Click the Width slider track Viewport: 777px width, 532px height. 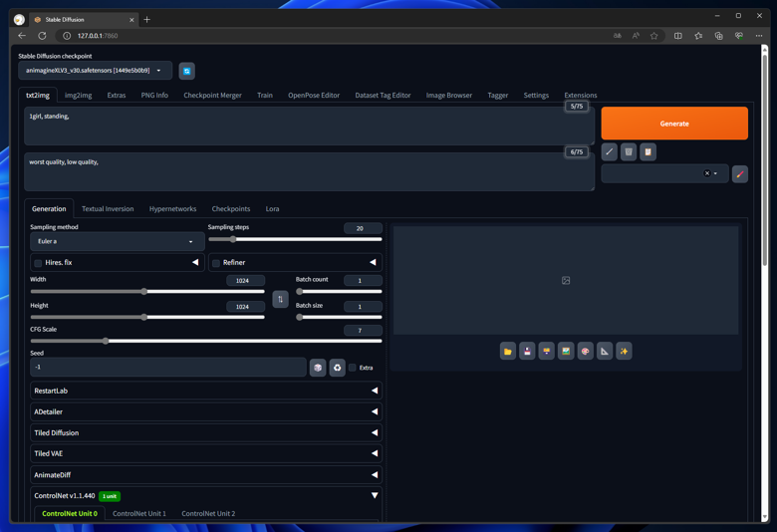[x=147, y=292]
